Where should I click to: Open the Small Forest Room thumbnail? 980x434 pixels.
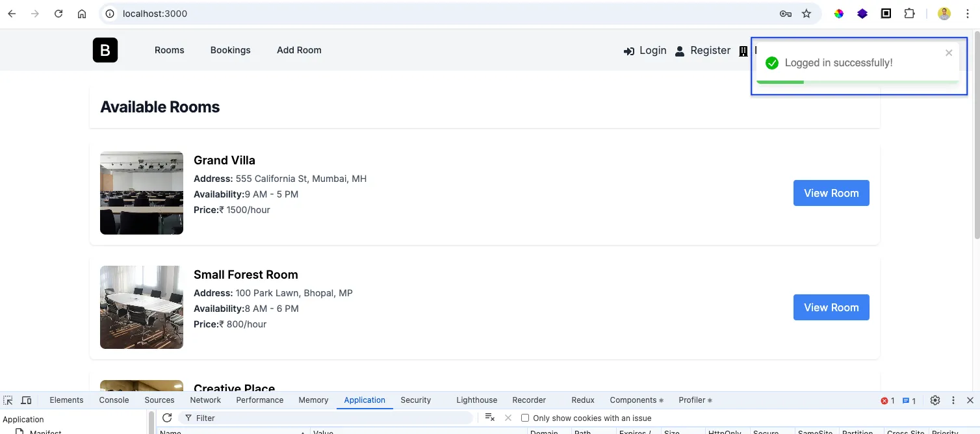142,307
